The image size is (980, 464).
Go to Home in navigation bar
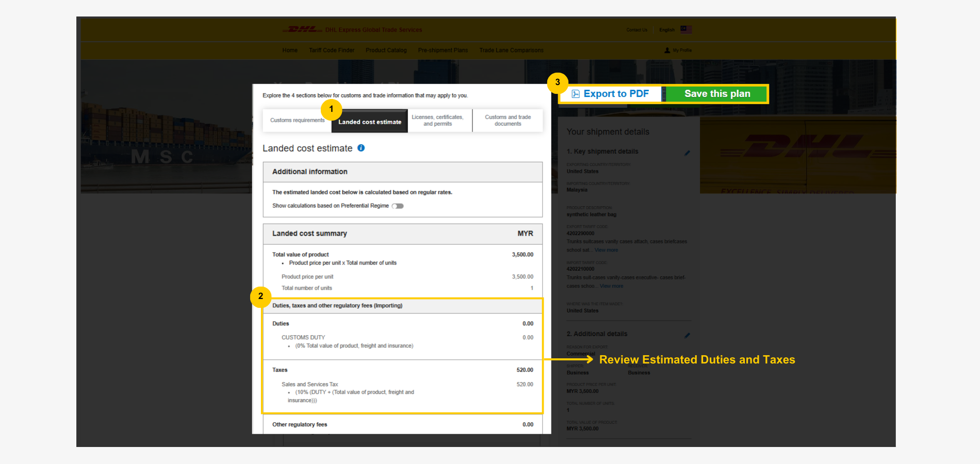click(x=290, y=51)
